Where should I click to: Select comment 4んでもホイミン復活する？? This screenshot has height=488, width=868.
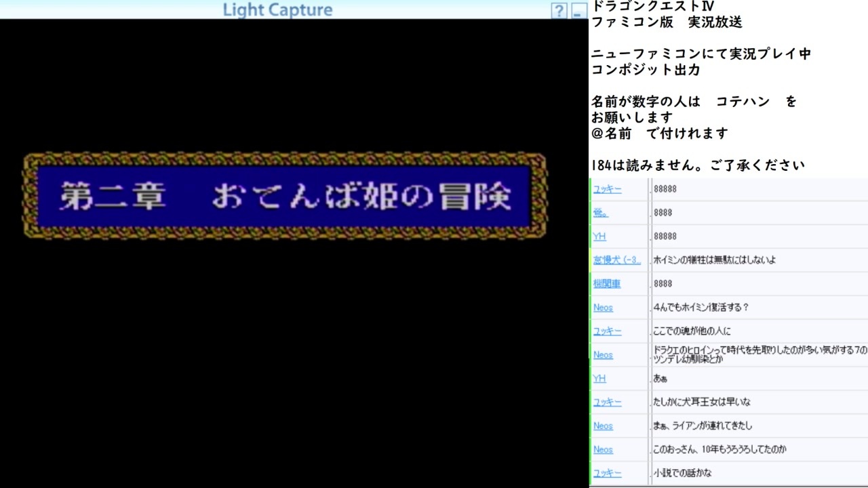[x=701, y=308]
